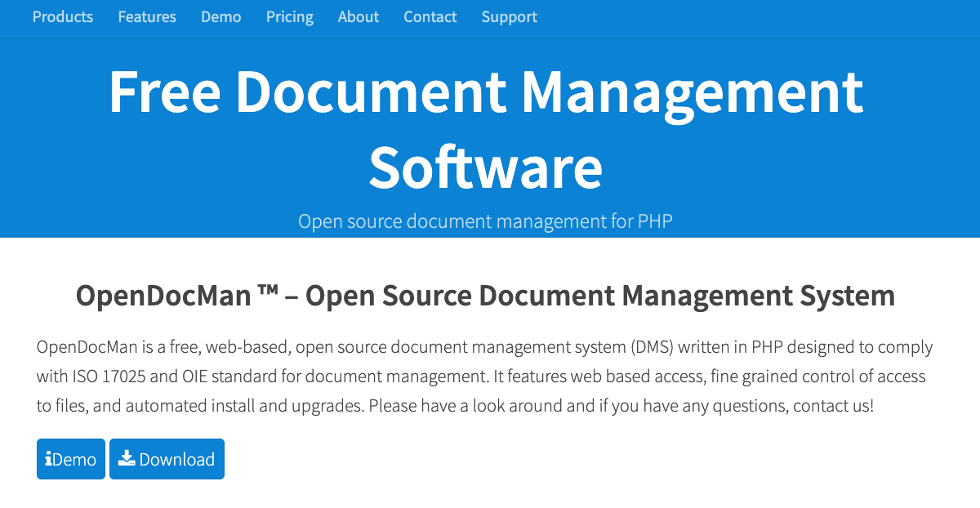Image resolution: width=980 pixels, height=508 pixels.
Task: Navigate to Demo from the top menu
Action: 220,16
